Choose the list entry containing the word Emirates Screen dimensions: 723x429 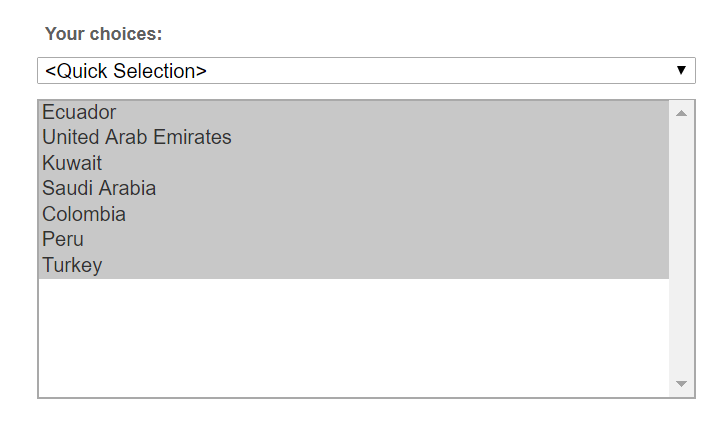coord(137,138)
